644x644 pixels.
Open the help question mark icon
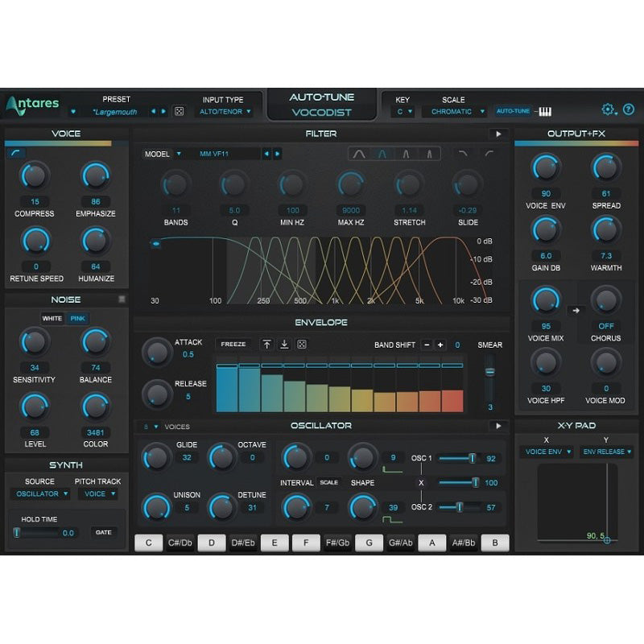(x=629, y=109)
